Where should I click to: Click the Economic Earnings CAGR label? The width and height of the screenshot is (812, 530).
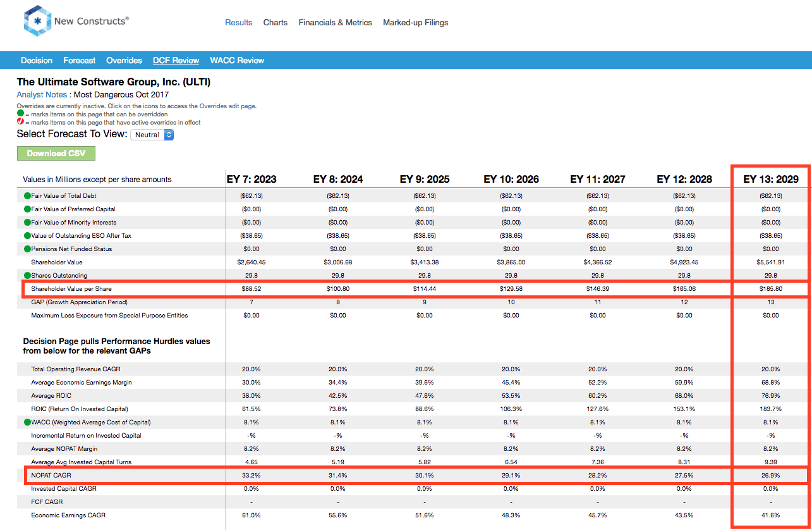coord(68,515)
